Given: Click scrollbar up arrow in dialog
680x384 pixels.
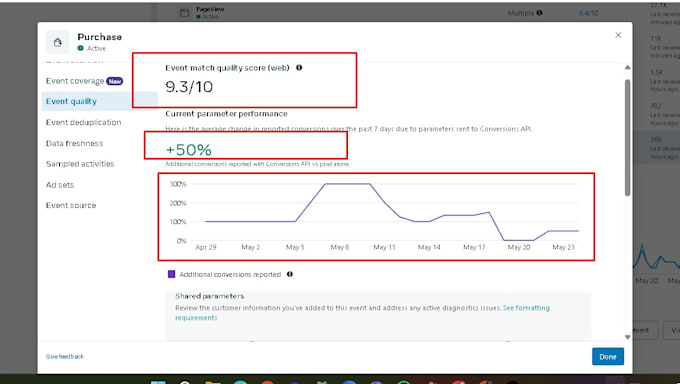Looking at the screenshot, I should pos(628,68).
